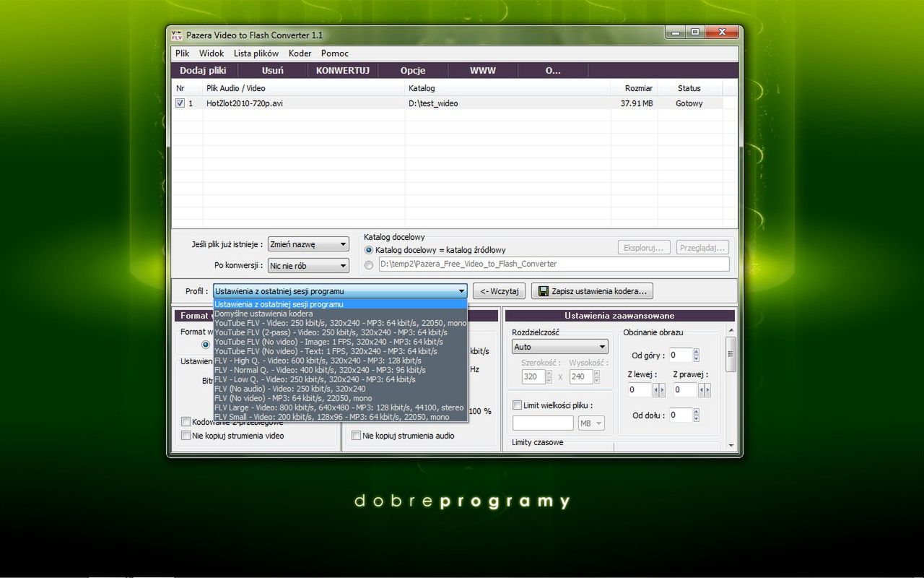Increase the Od góry crop stepper

696,352
